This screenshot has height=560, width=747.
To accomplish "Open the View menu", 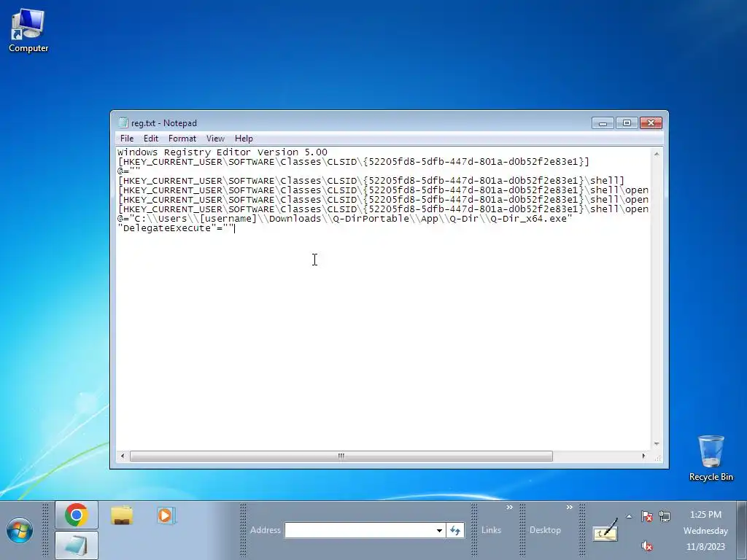I will pyautogui.click(x=215, y=139).
